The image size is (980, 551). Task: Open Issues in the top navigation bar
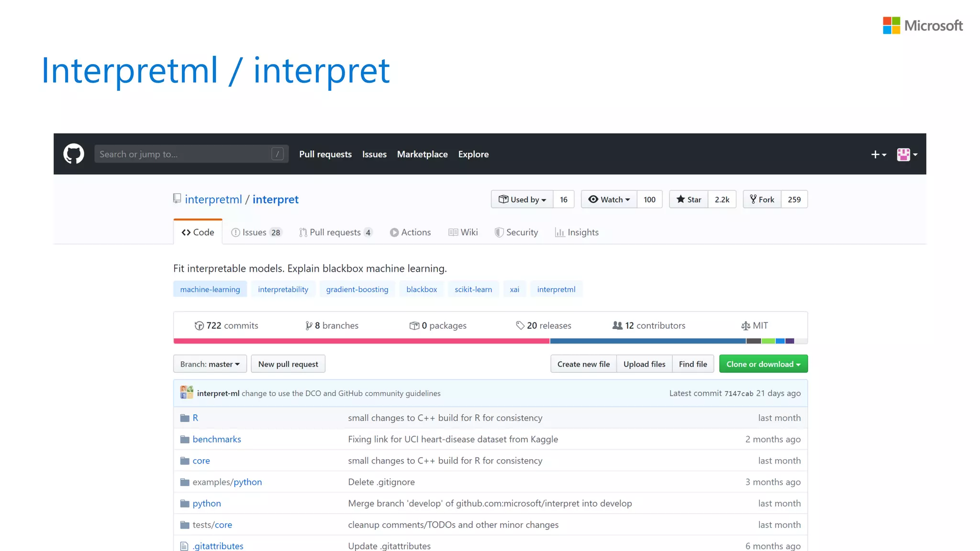point(374,154)
